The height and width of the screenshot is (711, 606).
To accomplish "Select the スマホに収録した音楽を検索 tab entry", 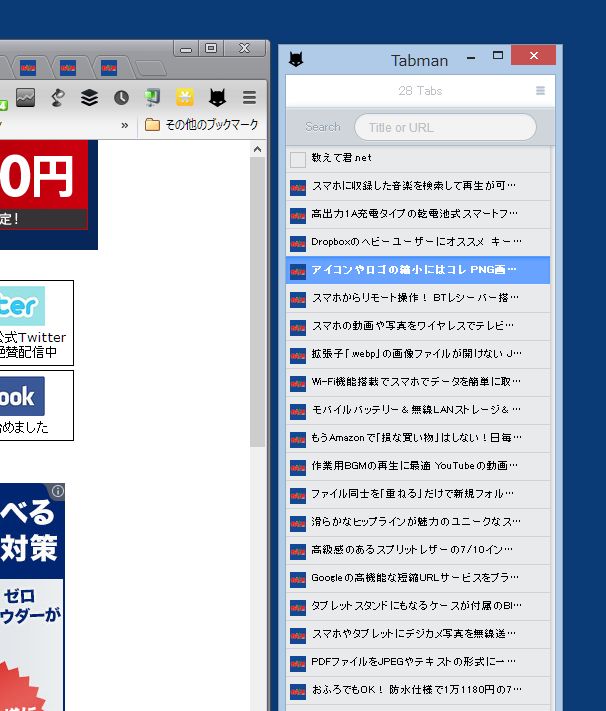I will pyautogui.click(x=418, y=186).
